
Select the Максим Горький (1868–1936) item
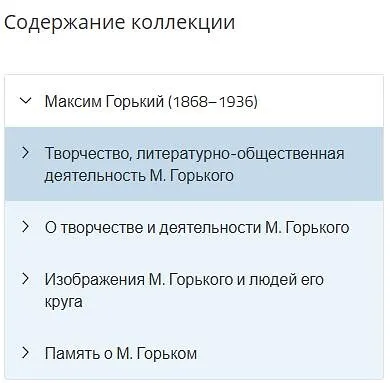pos(151,101)
